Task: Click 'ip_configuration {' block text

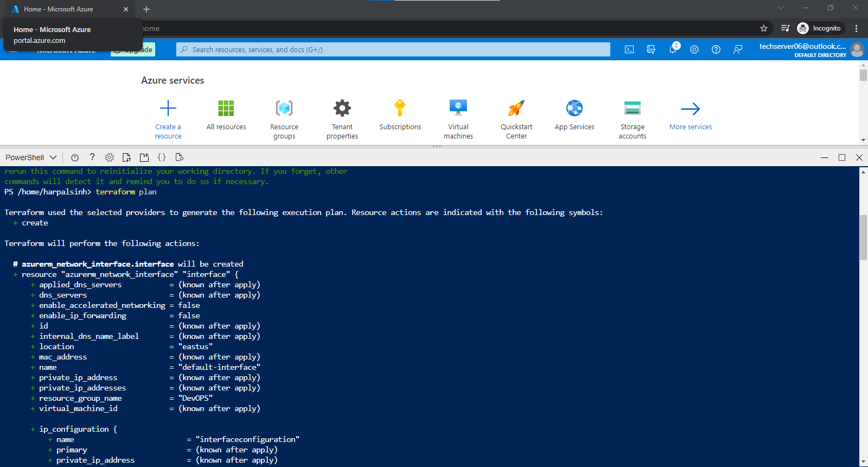Action: point(78,429)
